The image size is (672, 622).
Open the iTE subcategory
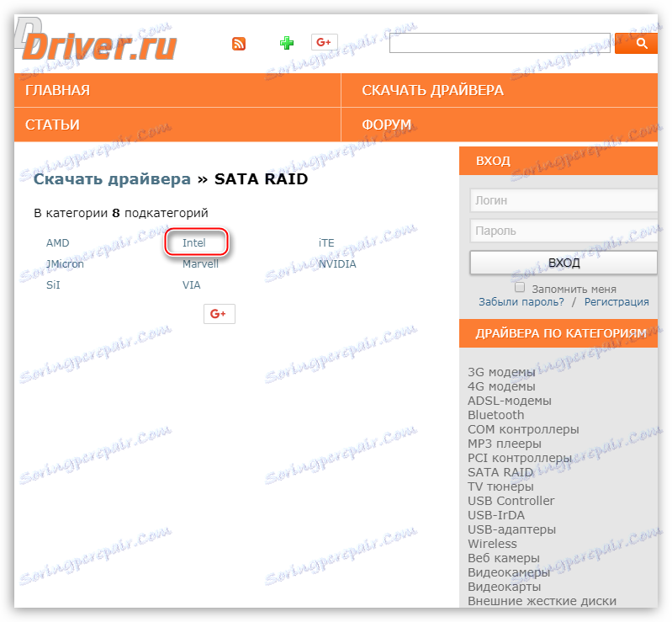pyautogui.click(x=326, y=242)
